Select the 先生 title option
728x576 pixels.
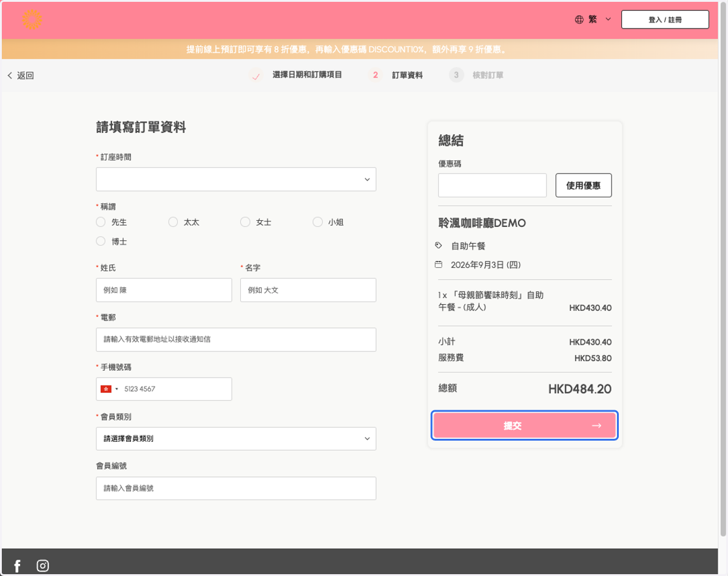(101, 222)
